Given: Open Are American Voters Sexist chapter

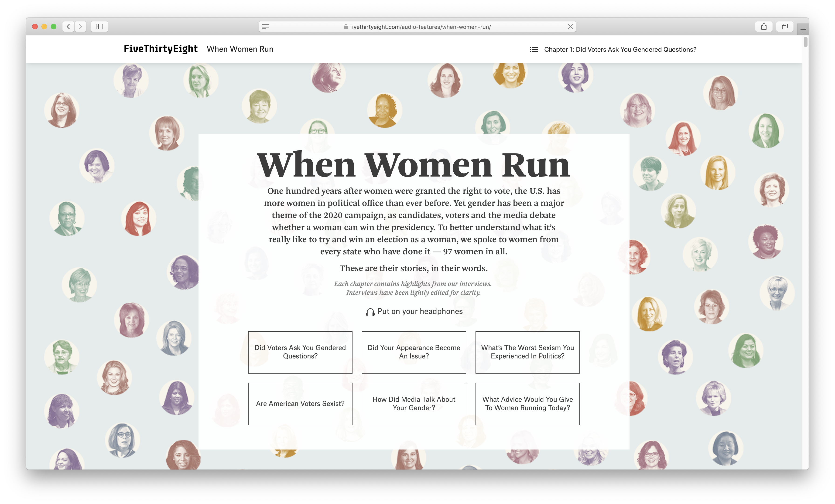Looking at the screenshot, I should (x=300, y=404).
